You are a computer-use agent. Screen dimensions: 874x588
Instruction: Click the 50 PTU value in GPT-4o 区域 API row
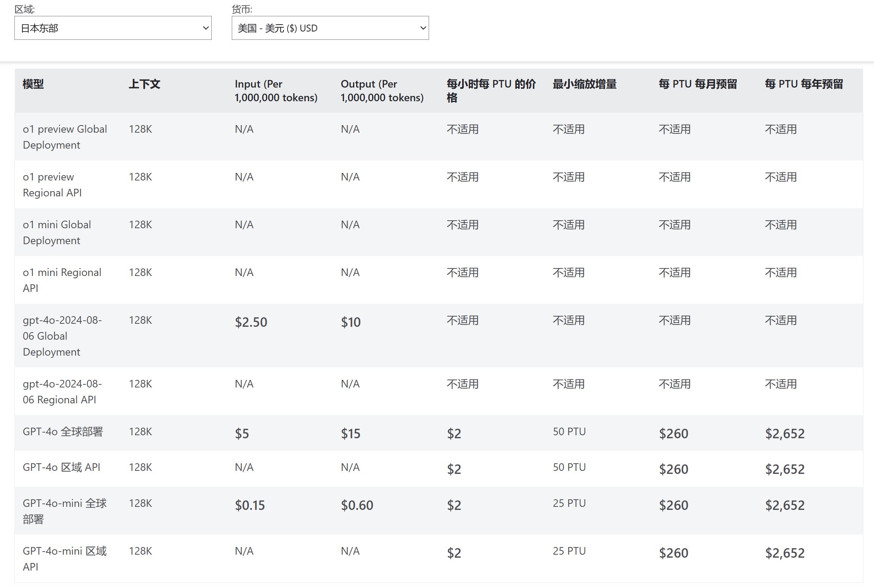[569, 467]
